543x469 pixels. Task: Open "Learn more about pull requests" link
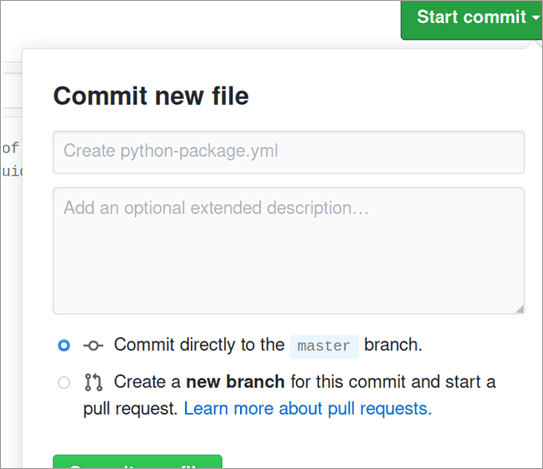[x=308, y=408]
